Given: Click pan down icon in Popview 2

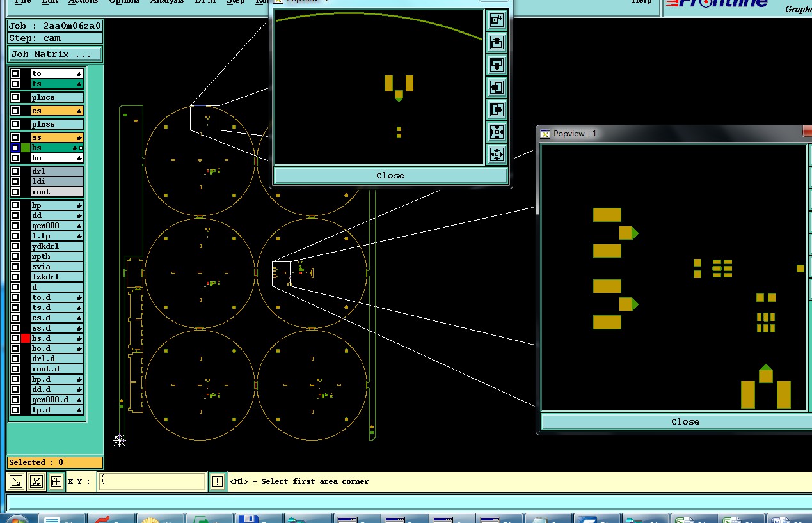Looking at the screenshot, I should [x=497, y=65].
